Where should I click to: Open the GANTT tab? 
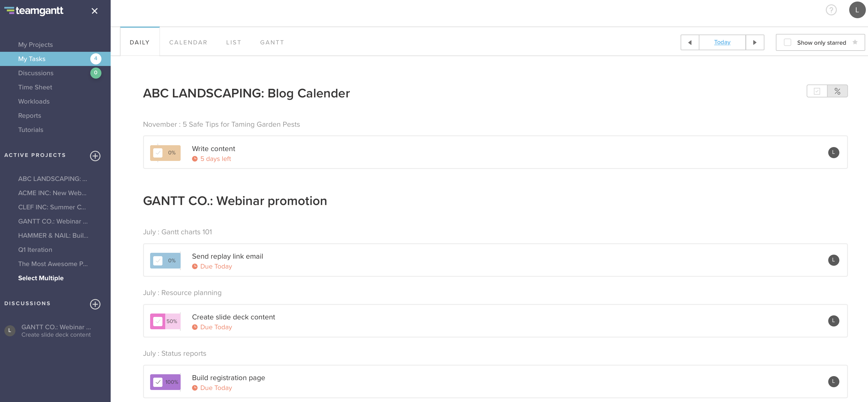click(x=272, y=42)
